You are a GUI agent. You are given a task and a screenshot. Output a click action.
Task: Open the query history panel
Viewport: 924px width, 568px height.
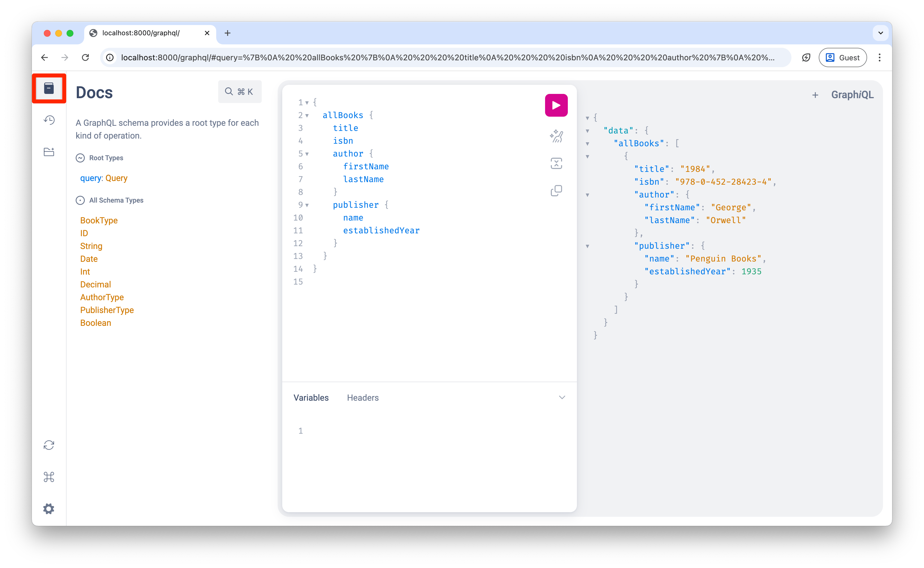(49, 120)
